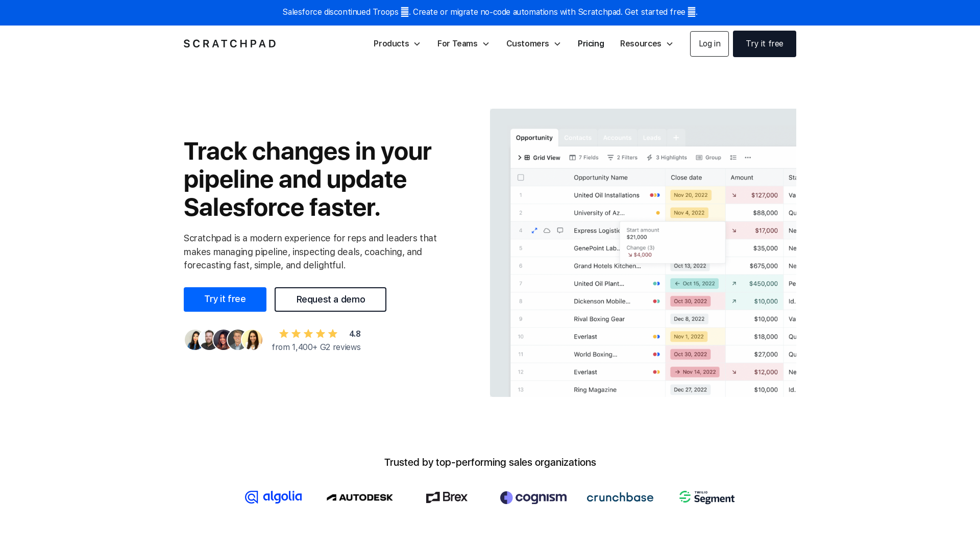Switch to the Accounts tab
This screenshot has width=980, height=551.
tap(617, 138)
